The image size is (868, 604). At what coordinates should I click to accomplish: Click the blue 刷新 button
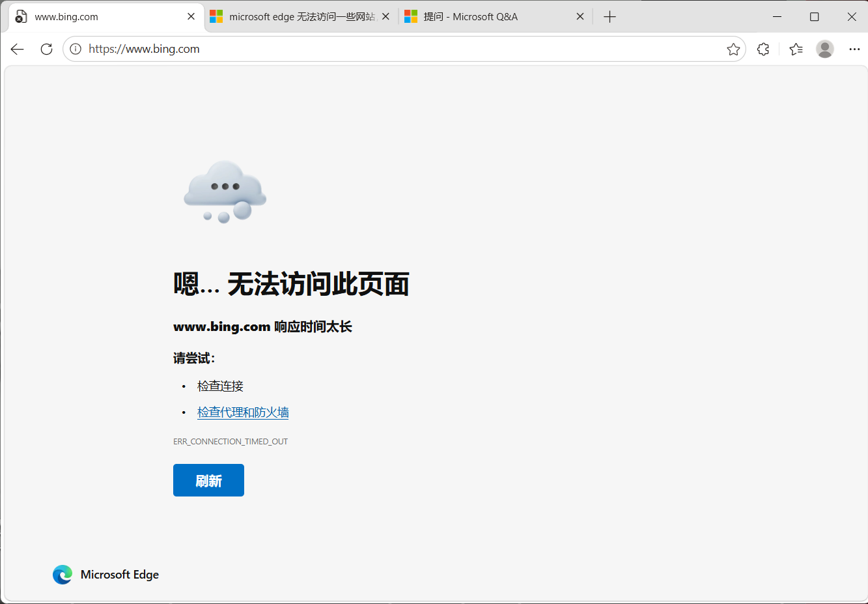pyautogui.click(x=208, y=480)
